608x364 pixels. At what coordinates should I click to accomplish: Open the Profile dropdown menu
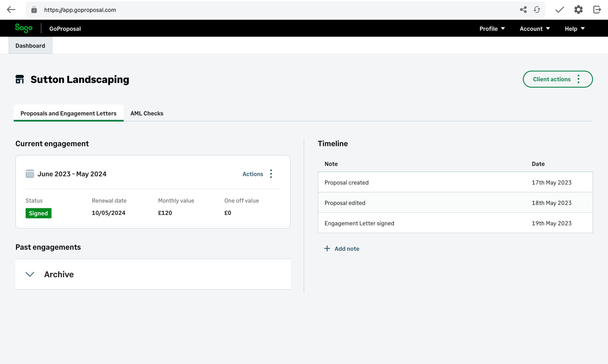coord(492,28)
